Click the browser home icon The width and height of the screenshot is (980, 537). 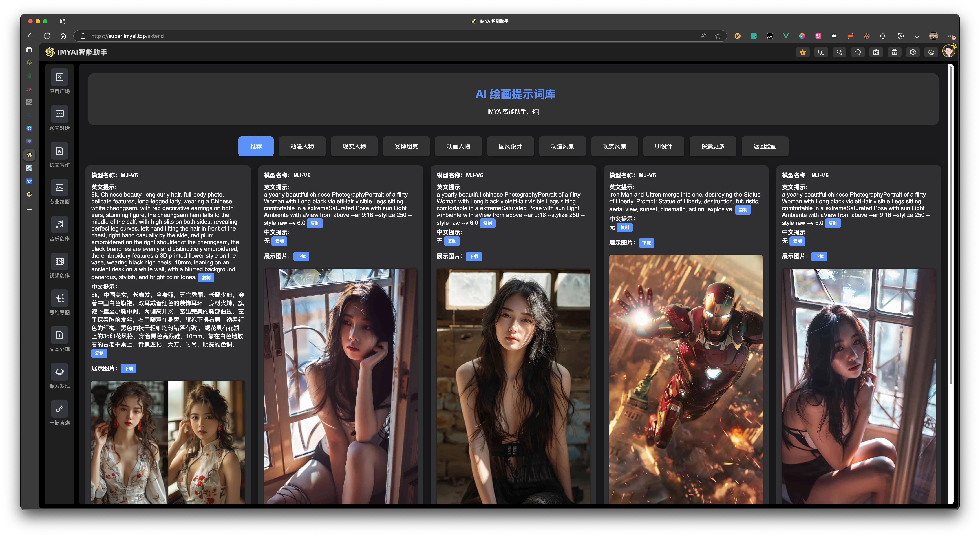pyautogui.click(x=63, y=36)
